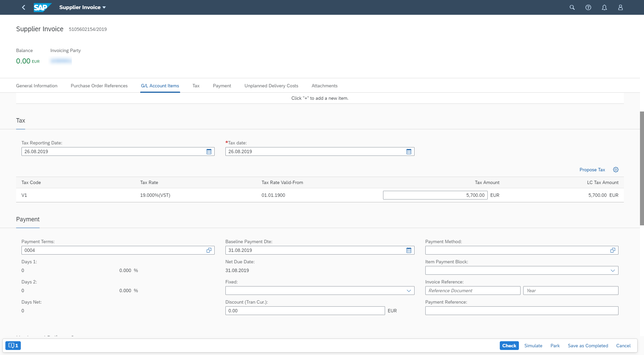This screenshot has width=644, height=355.
Task: Open the help question mark icon
Action: (588, 7)
